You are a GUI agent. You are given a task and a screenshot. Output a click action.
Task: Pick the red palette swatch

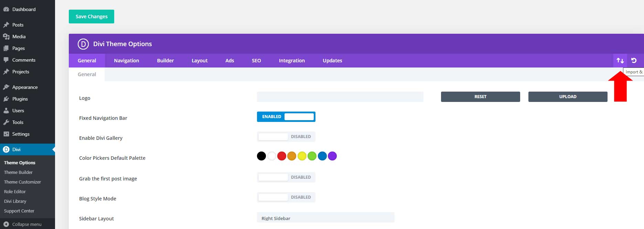(x=282, y=156)
